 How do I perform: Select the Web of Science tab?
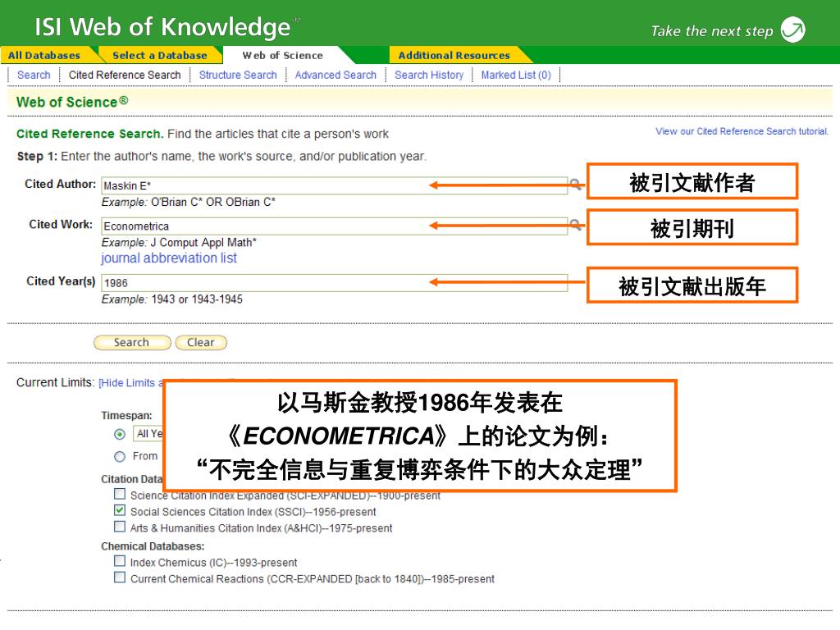[282, 55]
